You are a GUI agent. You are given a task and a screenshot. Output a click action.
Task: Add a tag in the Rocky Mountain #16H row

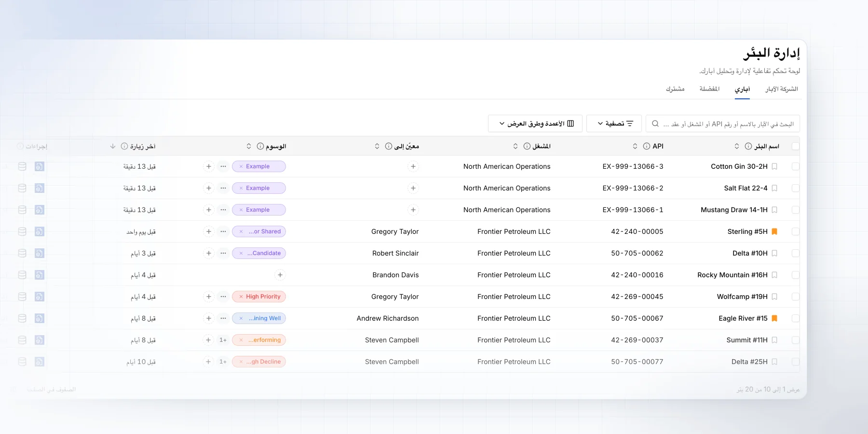click(280, 275)
